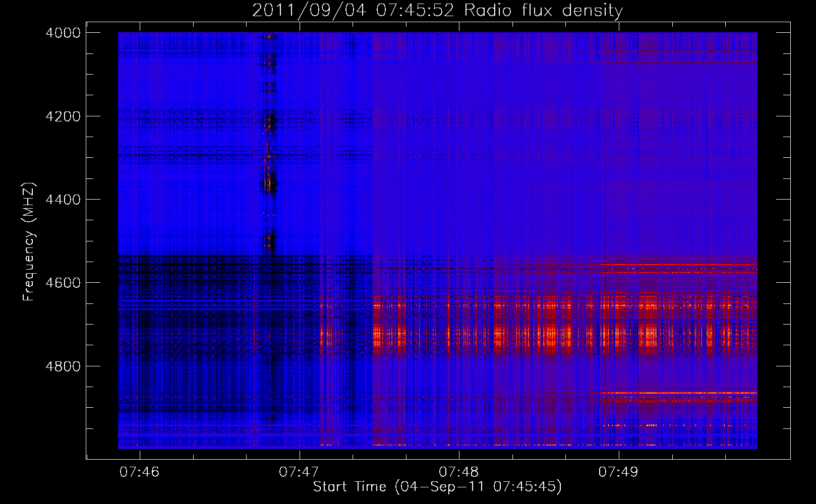Click the 07:49 time tick label

tap(618, 472)
